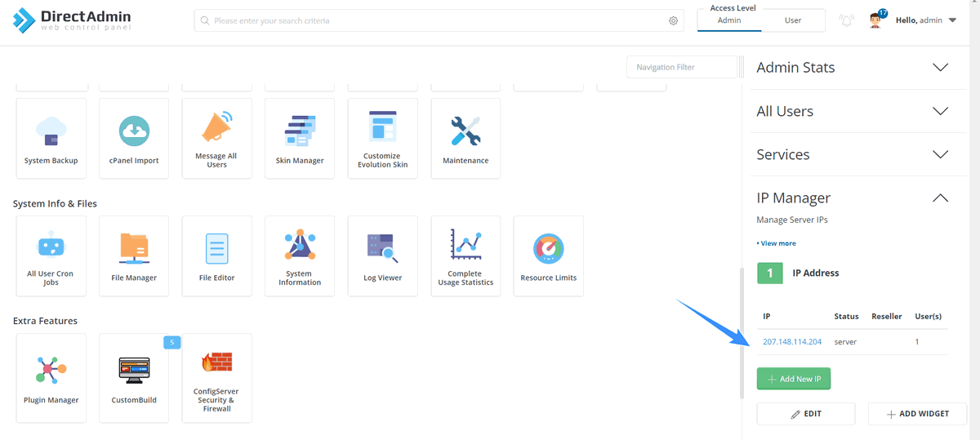
Task: Expand the All Users widget
Action: pyautogui.click(x=940, y=111)
